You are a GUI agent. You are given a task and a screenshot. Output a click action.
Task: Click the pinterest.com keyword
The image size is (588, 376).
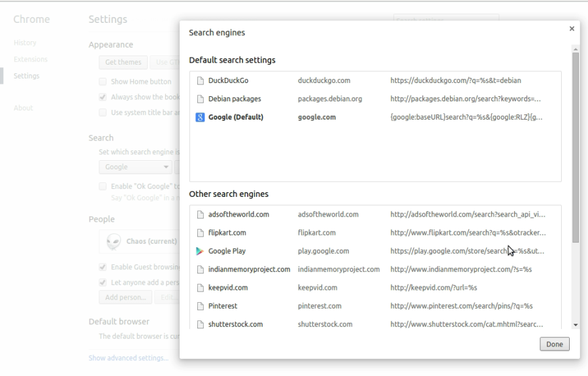[320, 306]
